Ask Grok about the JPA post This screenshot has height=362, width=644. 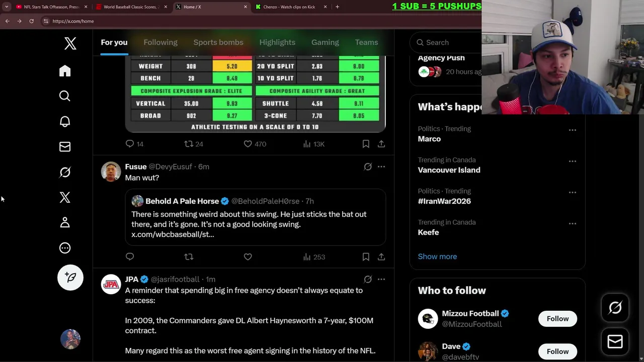point(368,279)
